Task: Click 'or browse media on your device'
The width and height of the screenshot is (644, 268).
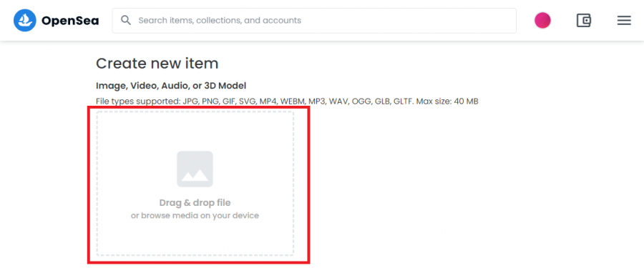Action: pos(195,215)
